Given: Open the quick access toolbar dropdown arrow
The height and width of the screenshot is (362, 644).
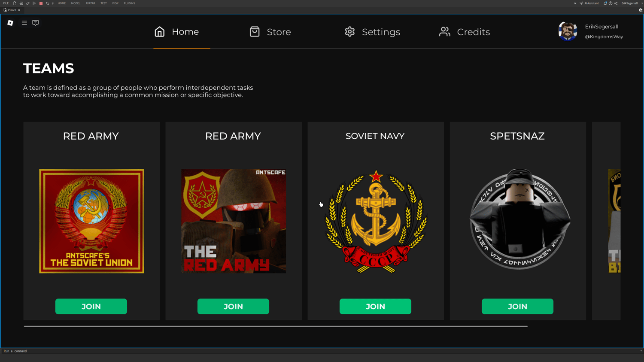Looking at the screenshot, I should (53, 3).
